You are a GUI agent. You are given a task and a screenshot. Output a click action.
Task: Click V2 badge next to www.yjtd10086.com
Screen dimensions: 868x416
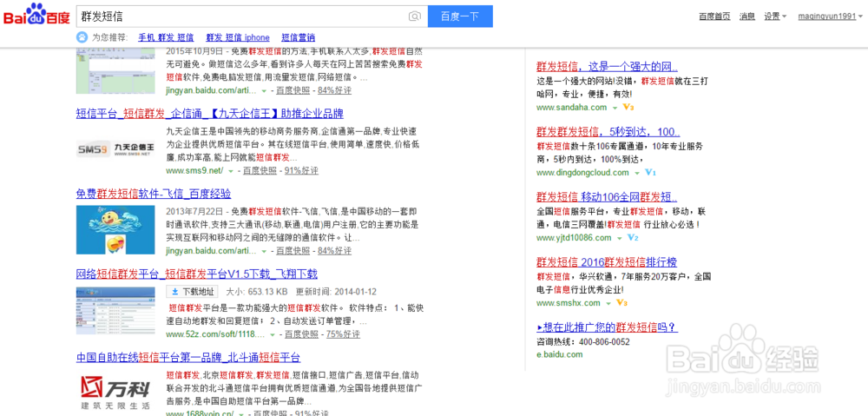(633, 238)
